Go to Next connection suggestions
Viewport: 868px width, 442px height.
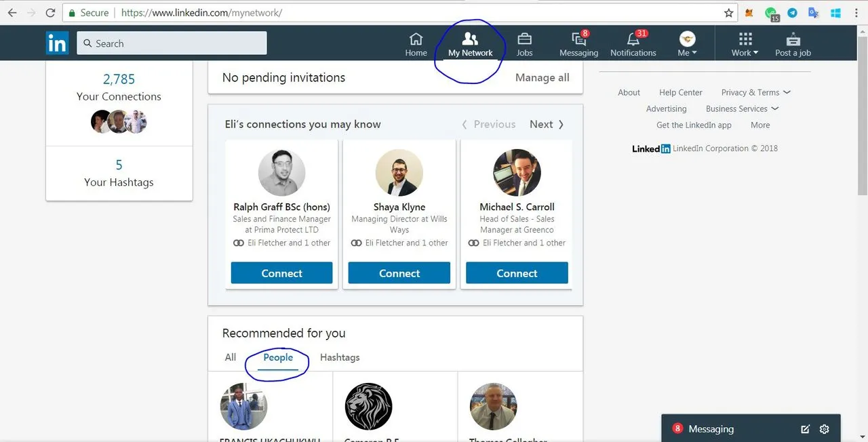click(547, 124)
